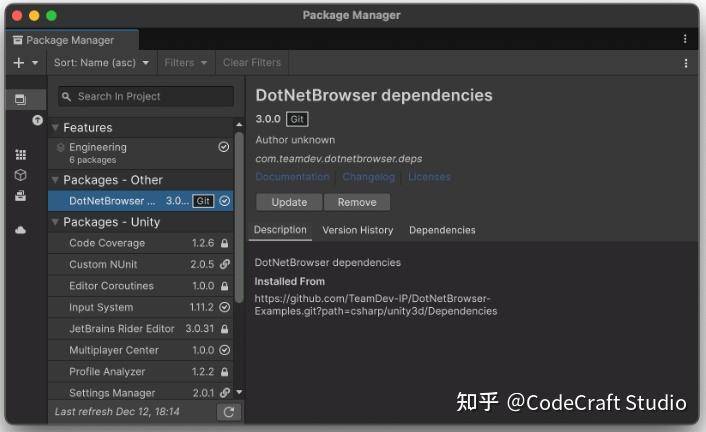Select the My Assets cube icon

click(x=21, y=175)
